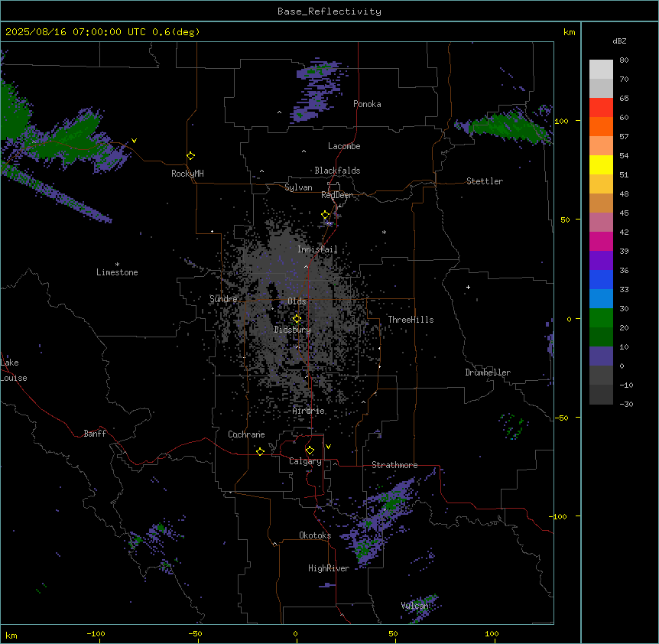Click the Strathmore label

pos(394,465)
